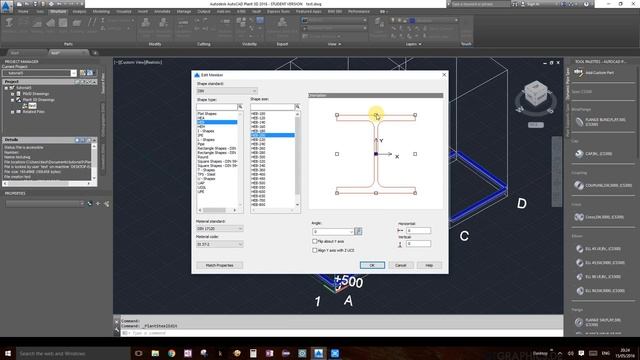This screenshot has width=640, height=360.
Task: Enable Align Y axis with Z UCS
Action: point(315,250)
